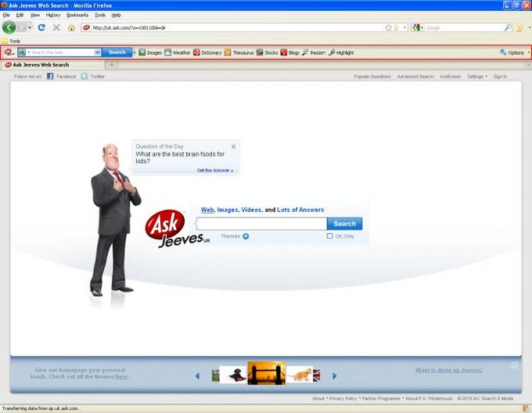Click the Jeeves butler character

[114, 219]
